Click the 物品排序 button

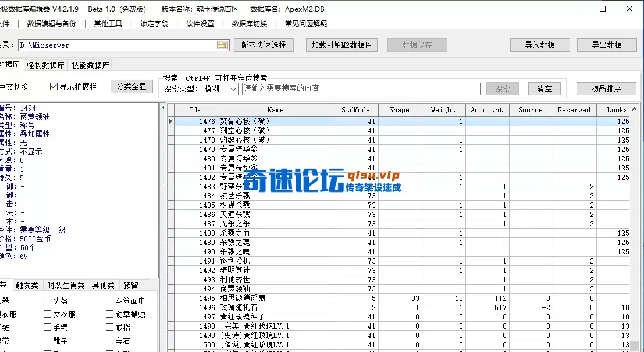click(x=607, y=88)
